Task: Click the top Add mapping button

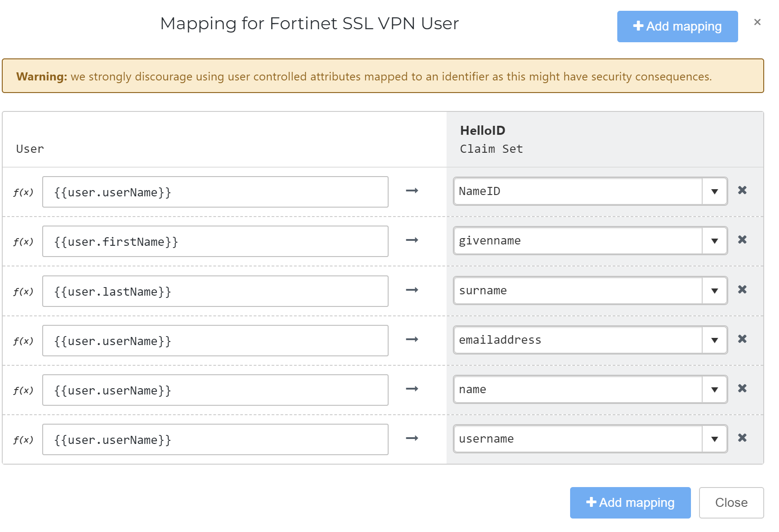Action: 677,27
